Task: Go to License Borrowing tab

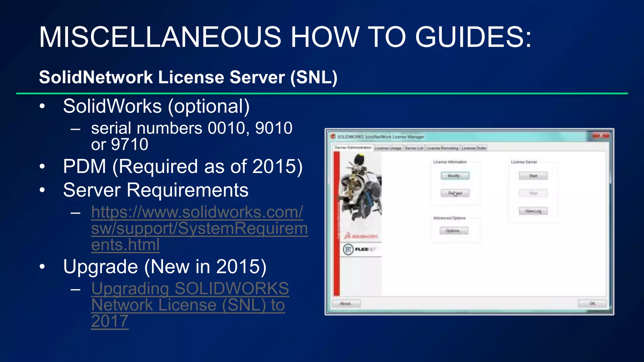Action: tap(442, 148)
